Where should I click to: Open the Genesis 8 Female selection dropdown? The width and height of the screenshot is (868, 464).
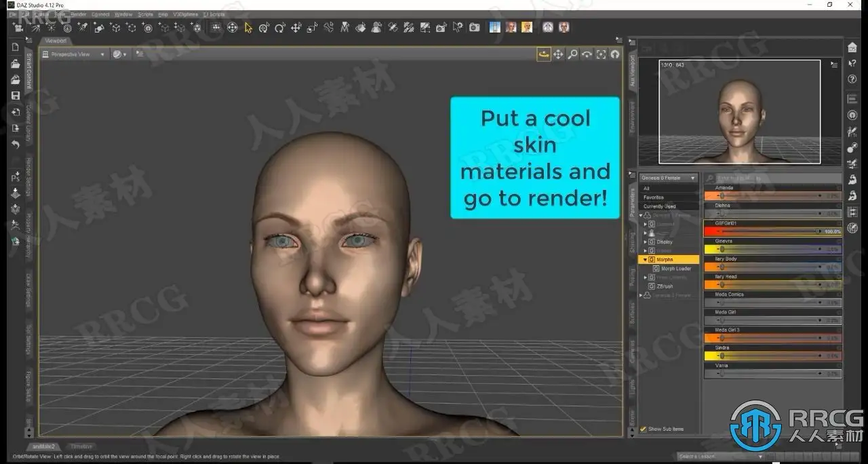(x=668, y=178)
